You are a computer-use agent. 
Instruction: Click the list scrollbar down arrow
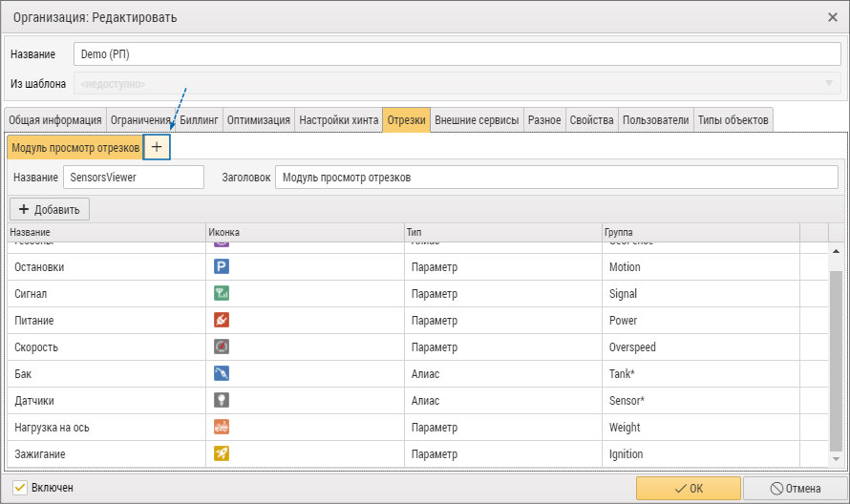click(836, 459)
